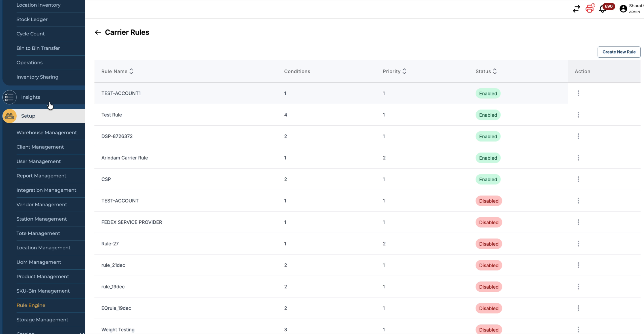Sort table by Rule Name
The image size is (644, 334).
click(131, 71)
